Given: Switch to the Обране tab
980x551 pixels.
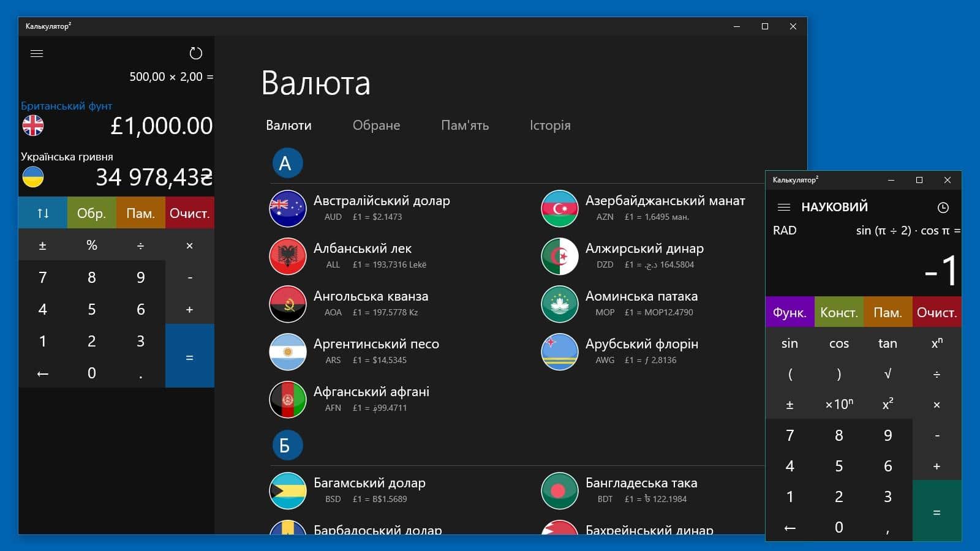Looking at the screenshot, I should click(x=376, y=126).
